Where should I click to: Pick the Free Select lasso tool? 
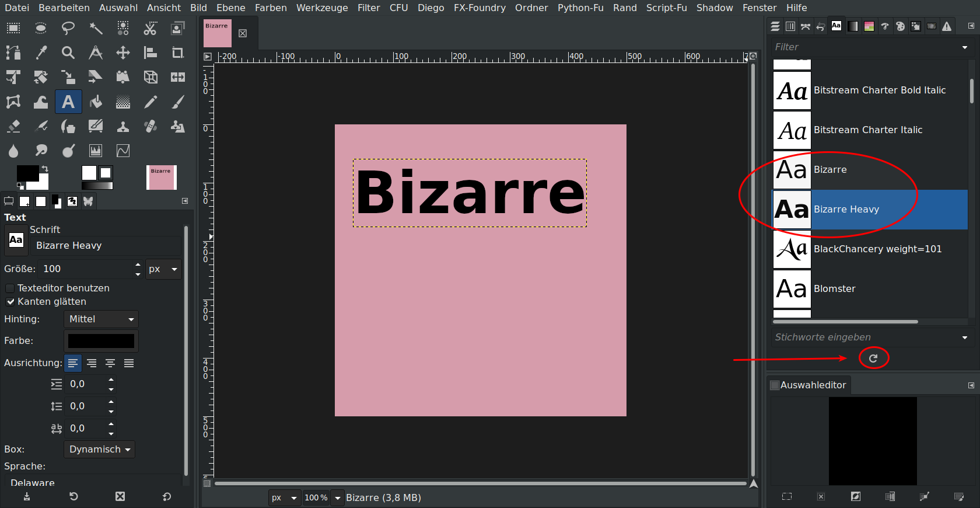tap(68, 28)
